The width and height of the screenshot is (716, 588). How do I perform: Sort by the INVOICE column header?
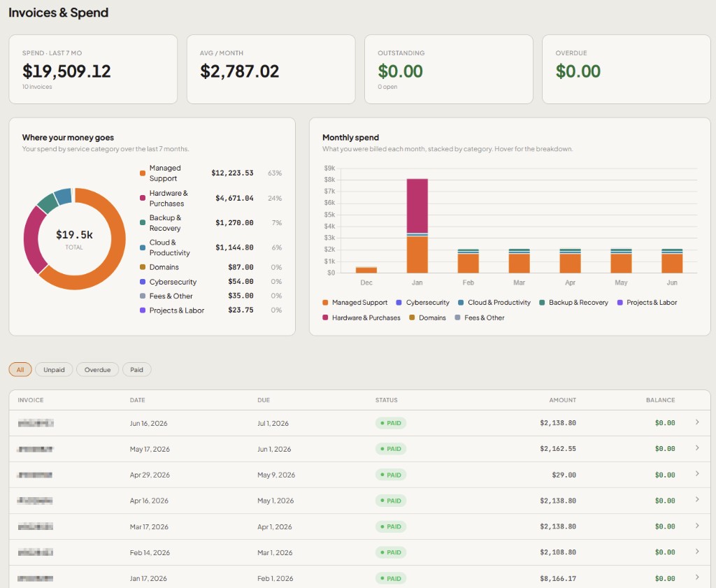[x=31, y=400]
